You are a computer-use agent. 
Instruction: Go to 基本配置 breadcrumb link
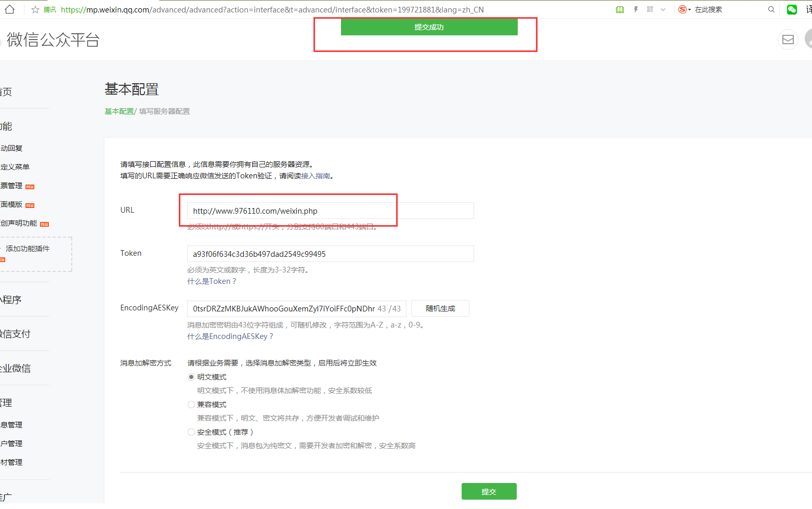pos(119,111)
